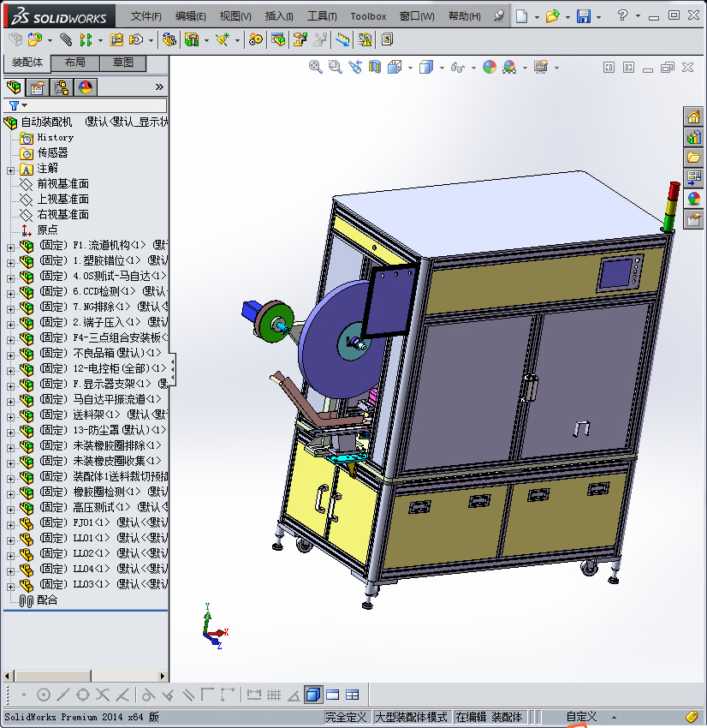This screenshot has width=707, height=728.
Task: Click the New document icon
Action: [x=522, y=16]
